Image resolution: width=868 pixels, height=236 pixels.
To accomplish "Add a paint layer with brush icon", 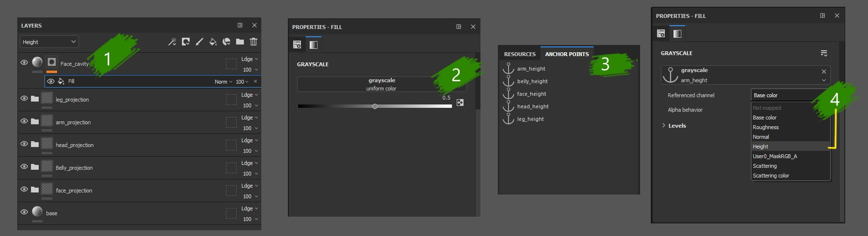I will [199, 42].
